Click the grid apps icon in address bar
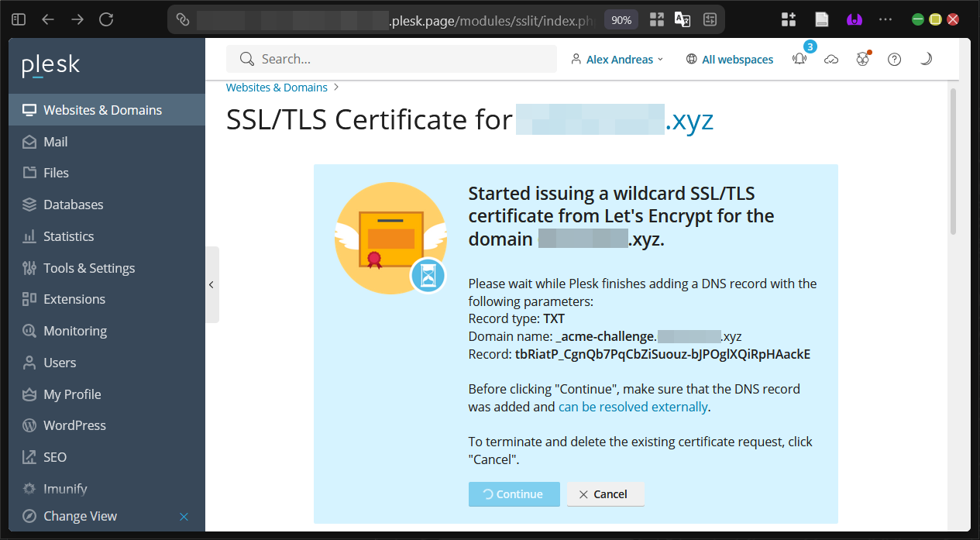 point(657,20)
